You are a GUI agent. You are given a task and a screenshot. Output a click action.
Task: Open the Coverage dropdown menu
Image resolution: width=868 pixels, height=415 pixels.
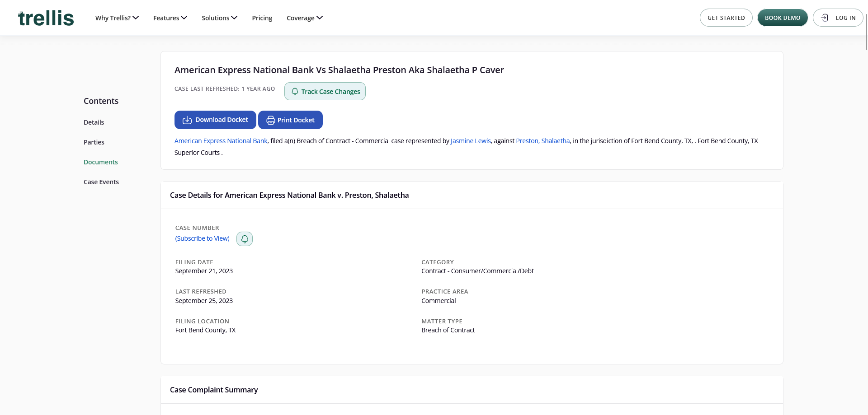(305, 18)
